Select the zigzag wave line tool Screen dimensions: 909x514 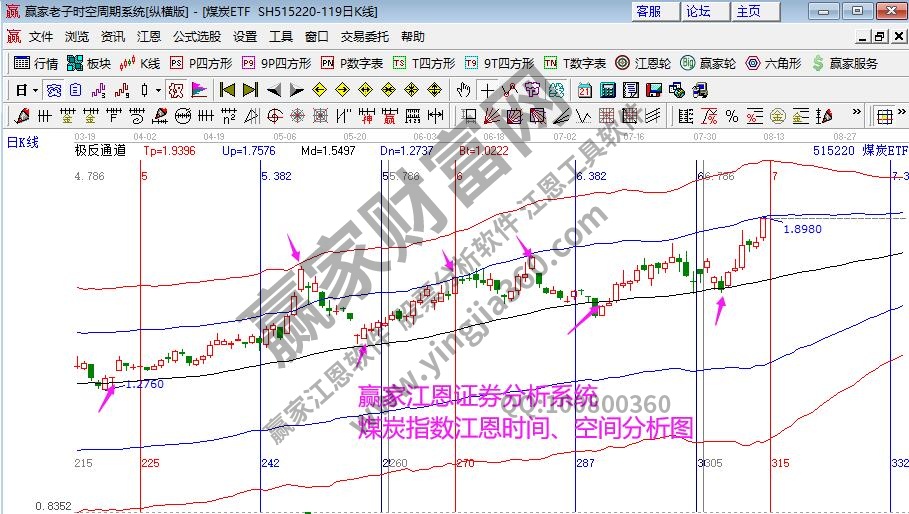point(584,116)
